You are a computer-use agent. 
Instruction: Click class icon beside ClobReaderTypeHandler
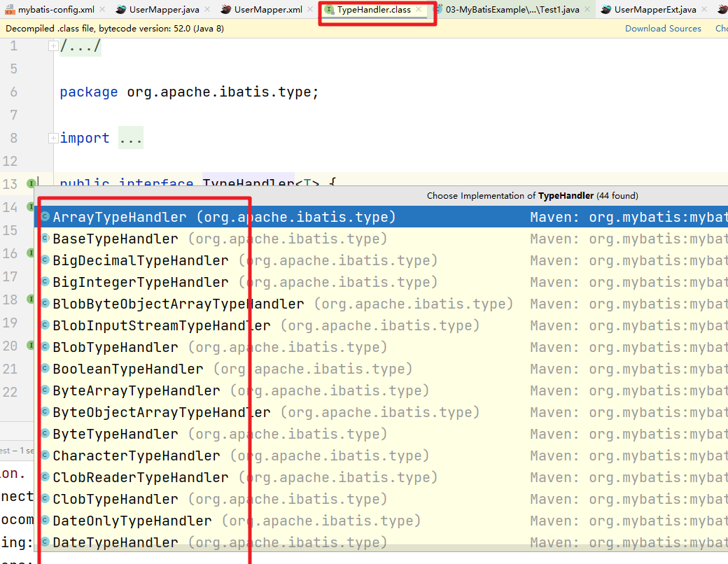click(45, 477)
